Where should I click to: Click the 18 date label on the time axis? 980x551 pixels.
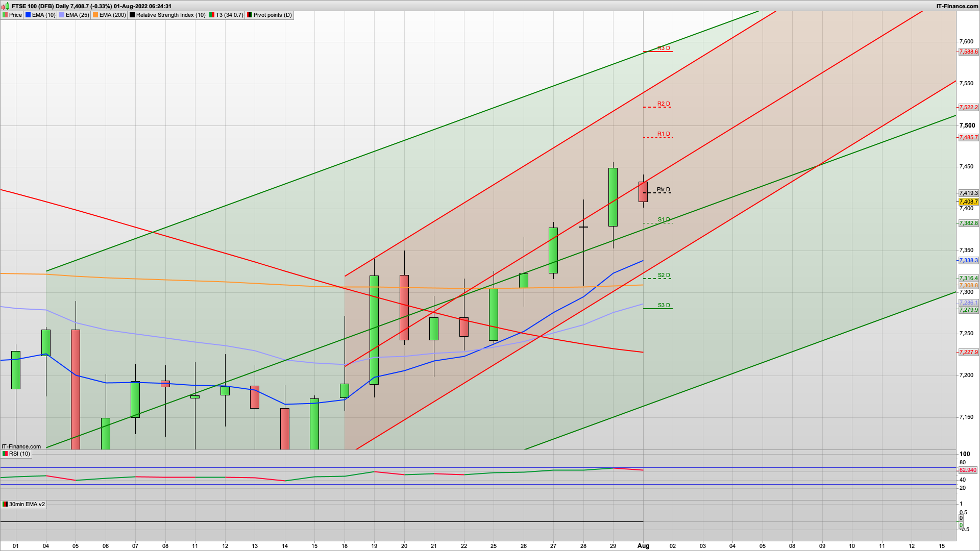[345, 545]
